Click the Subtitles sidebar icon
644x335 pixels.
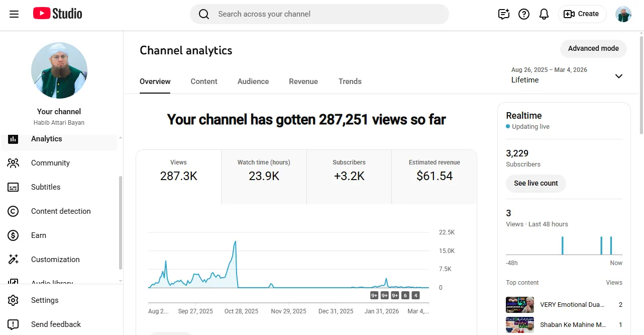point(13,187)
